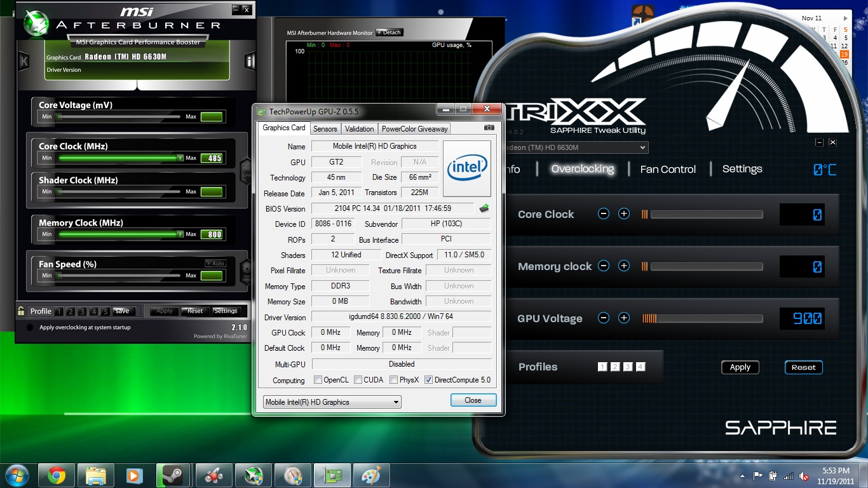The image size is (868, 488).
Task: Toggle Auto fan speed in Afterburner
Action: [215, 263]
